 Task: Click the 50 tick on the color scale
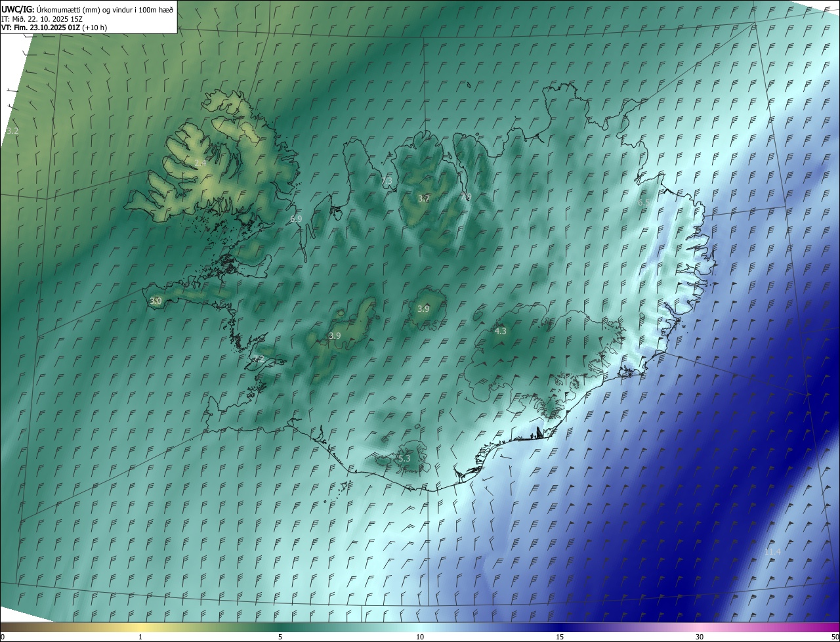point(835,637)
